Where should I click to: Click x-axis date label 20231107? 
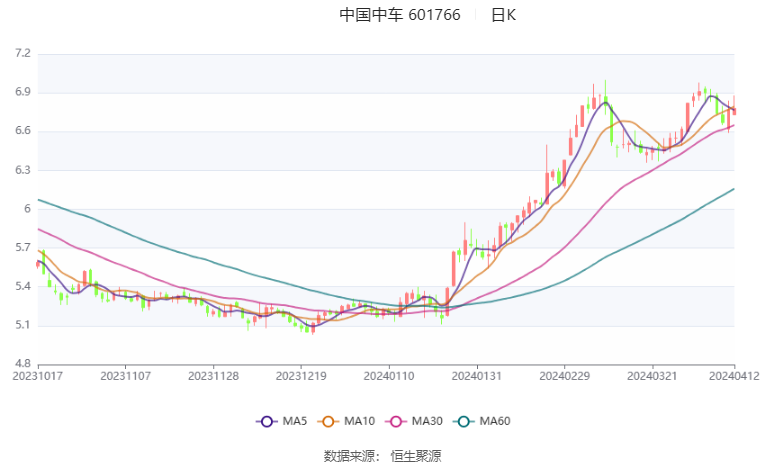(x=125, y=376)
